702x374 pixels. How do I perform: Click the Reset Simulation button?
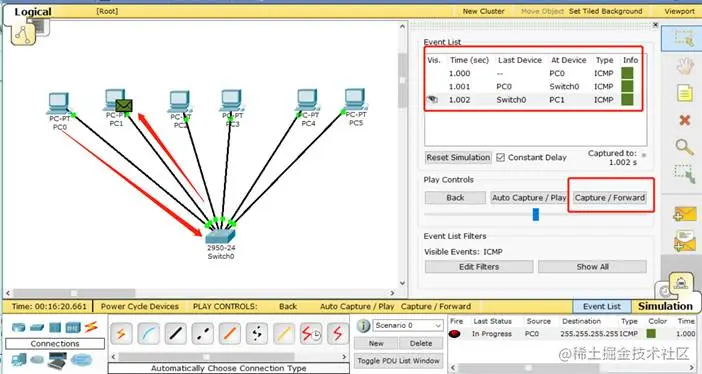pyautogui.click(x=458, y=157)
